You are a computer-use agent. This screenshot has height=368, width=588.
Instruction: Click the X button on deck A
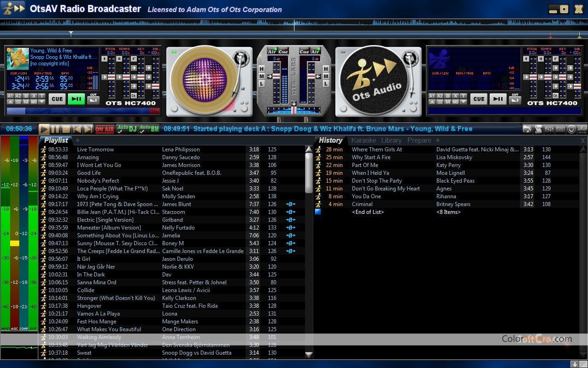tap(34, 96)
